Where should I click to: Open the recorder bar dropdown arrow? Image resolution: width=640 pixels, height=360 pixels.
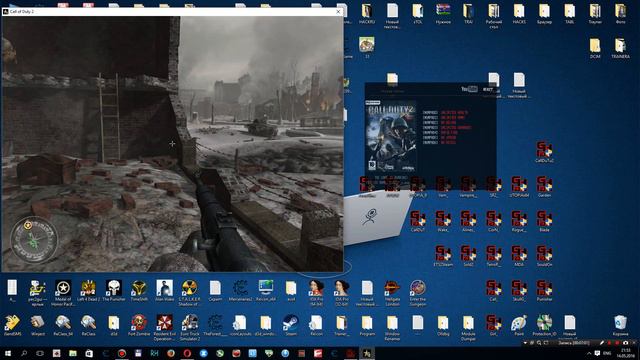click(525, 343)
